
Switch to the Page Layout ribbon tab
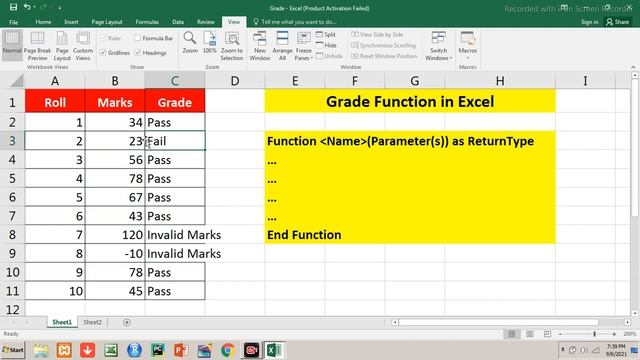coord(107,22)
